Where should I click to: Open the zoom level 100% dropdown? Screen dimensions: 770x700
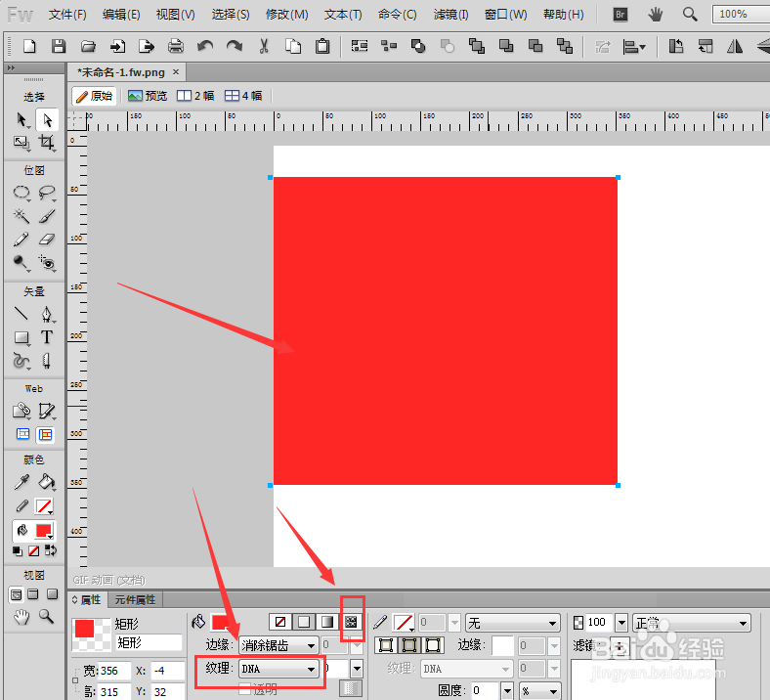tap(742, 15)
